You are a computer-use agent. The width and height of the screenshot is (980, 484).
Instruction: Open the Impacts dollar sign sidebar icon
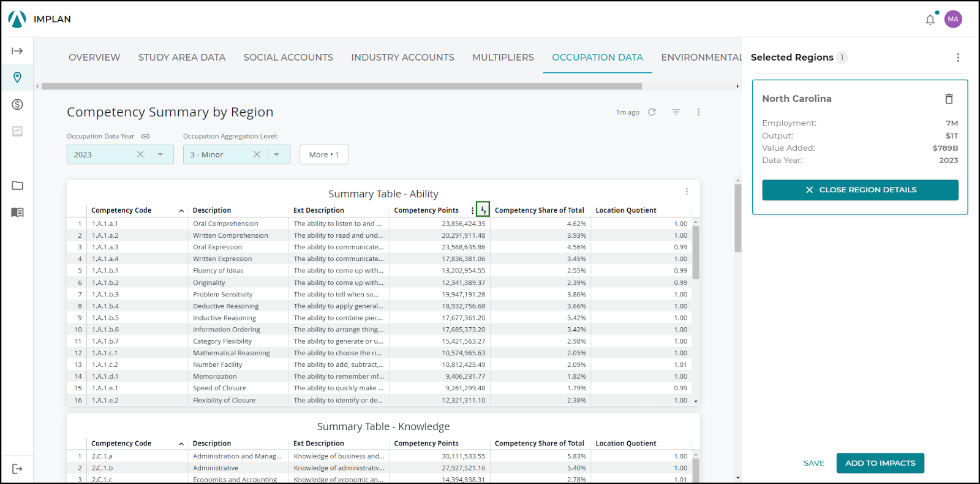[x=17, y=104]
